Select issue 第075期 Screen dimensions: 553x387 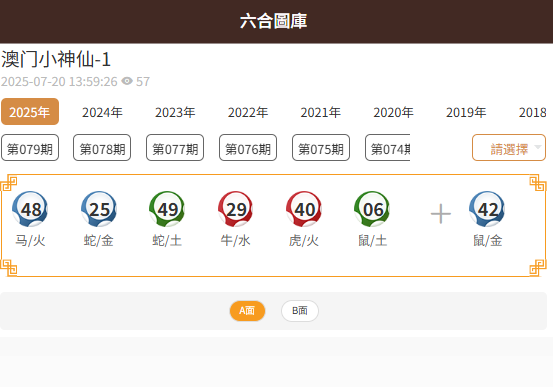(321, 148)
